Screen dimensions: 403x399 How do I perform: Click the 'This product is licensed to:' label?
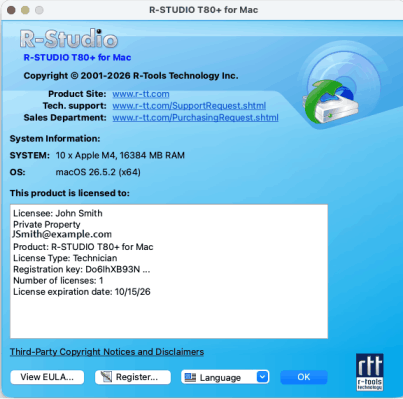coord(70,193)
